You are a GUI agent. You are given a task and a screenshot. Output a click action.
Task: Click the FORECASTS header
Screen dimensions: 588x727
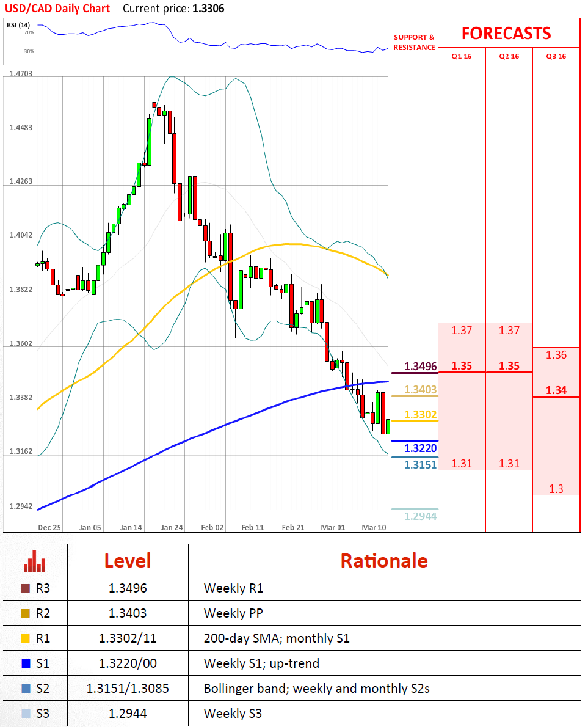pyautogui.click(x=506, y=34)
